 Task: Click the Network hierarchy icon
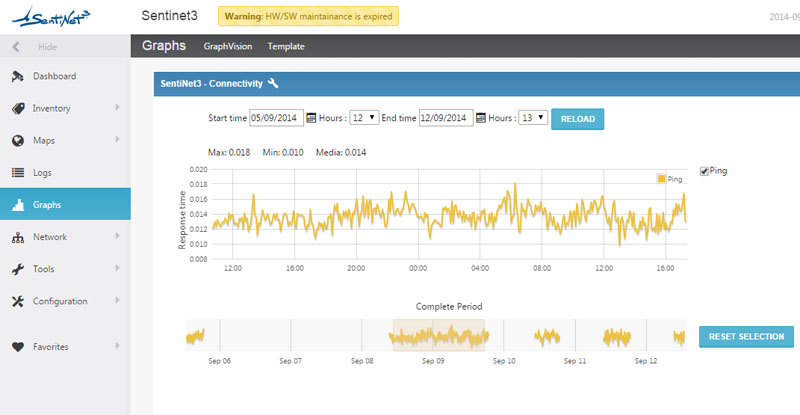click(x=18, y=237)
